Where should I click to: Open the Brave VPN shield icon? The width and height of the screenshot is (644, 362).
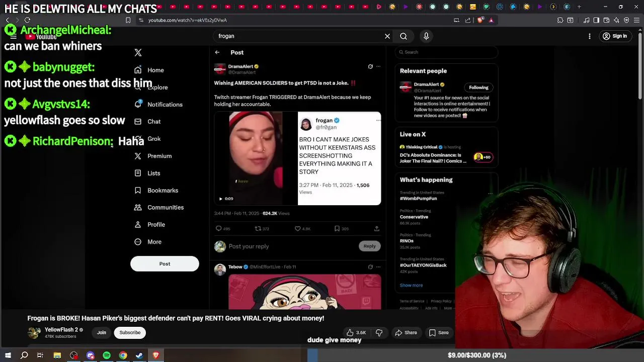(x=626, y=20)
